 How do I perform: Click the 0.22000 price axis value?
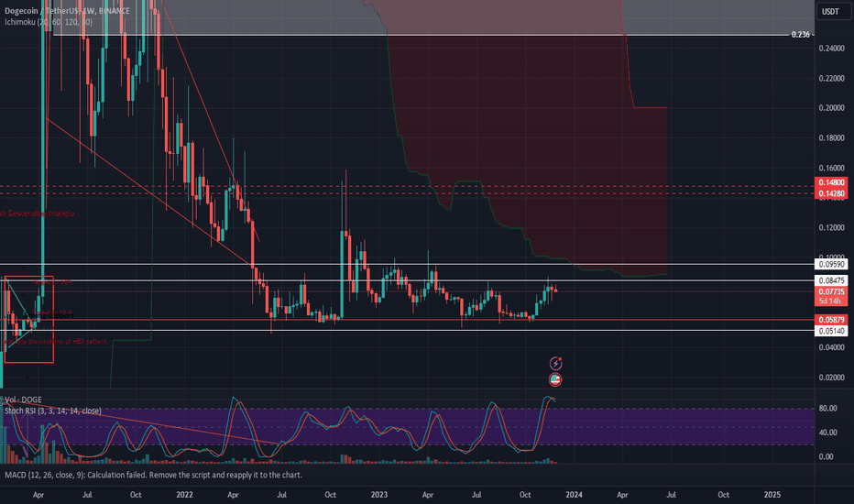(x=831, y=79)
